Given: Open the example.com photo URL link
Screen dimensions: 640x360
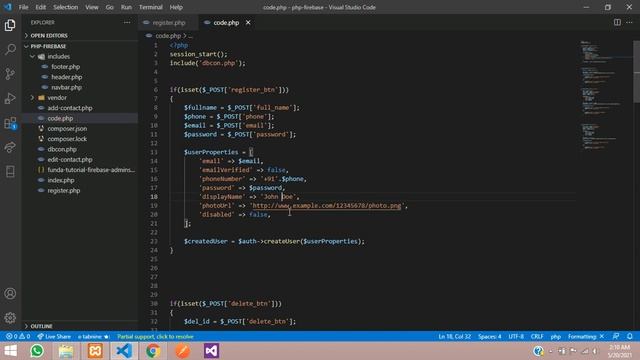Looking at the screenshot, I should coord(327,206).
